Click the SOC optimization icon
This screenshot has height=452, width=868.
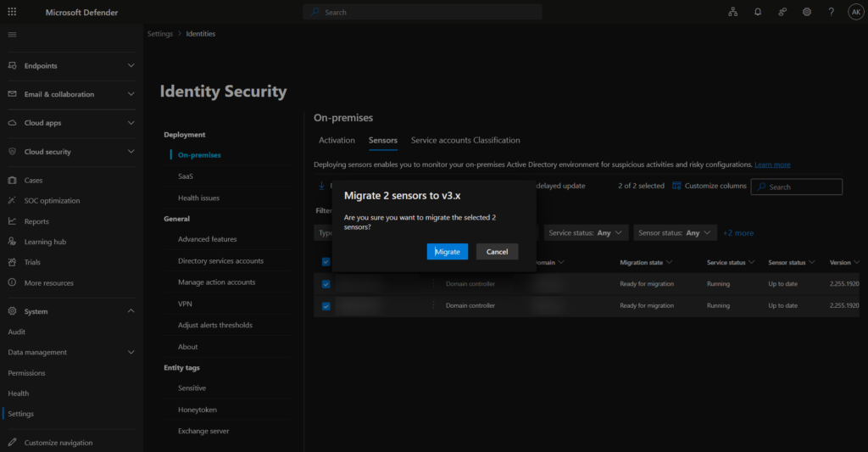tap(12, 200)
